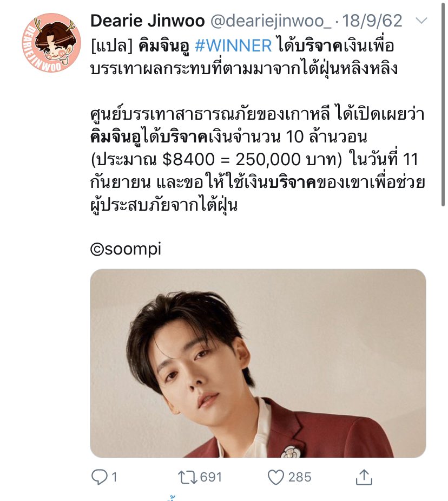The height and width of the screenshot is (501, 448).
Task: Reply to the tweet via comment icon
Action: tap(99, 477)
